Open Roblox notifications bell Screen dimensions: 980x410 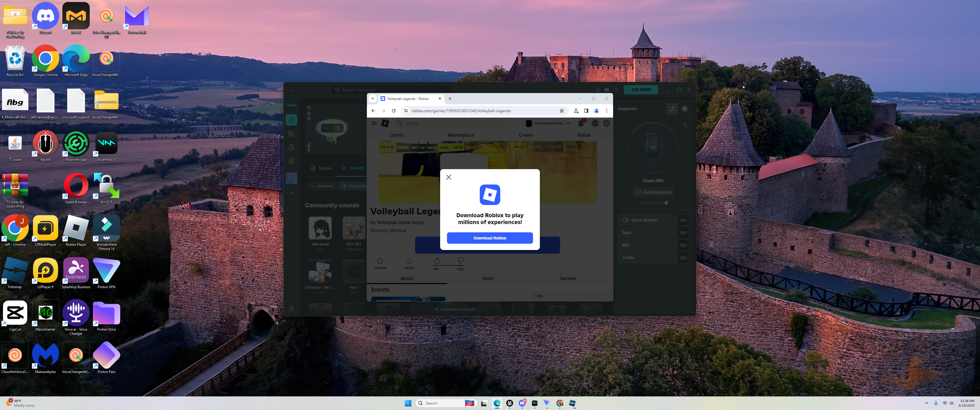581,123
